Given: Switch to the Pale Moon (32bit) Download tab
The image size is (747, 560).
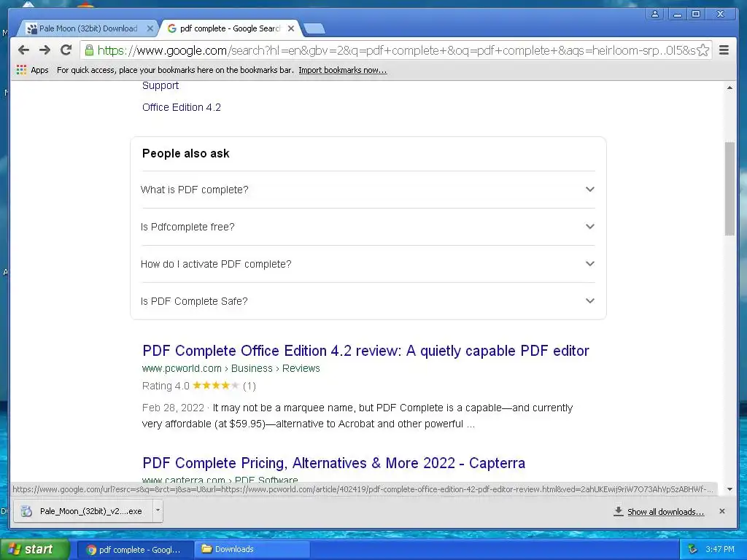Looking at the screenshot, I should pos(88,28).
